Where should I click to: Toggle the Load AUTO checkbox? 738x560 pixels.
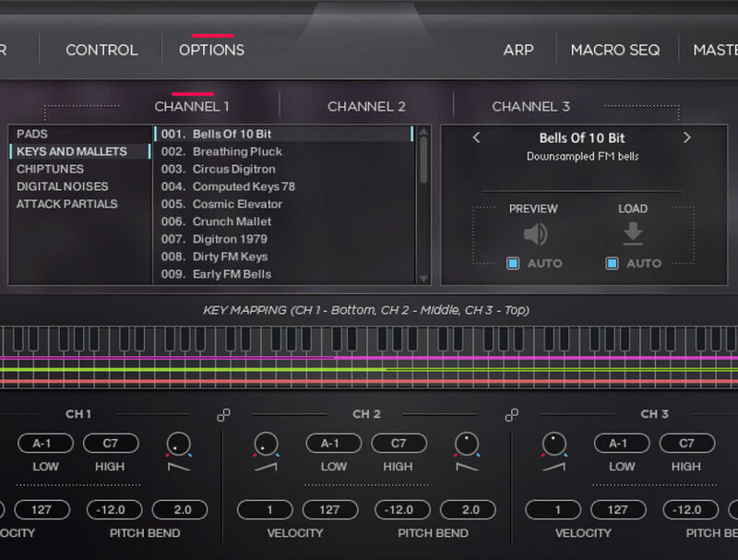tap(611, 264)
